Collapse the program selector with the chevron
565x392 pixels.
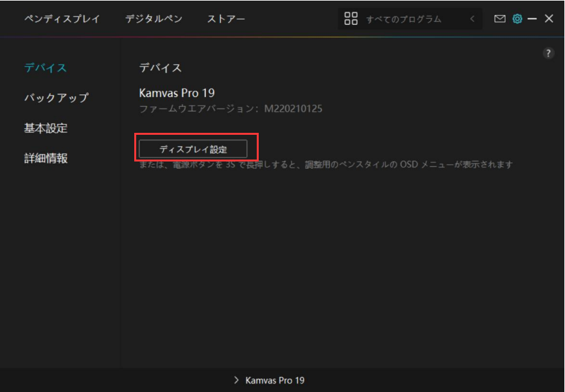click(472, 19)
